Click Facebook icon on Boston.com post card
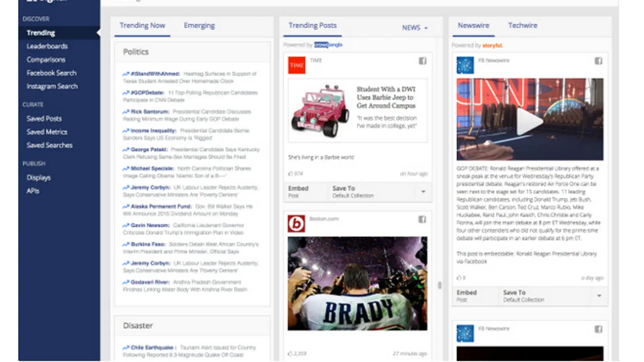 point(422,219)
